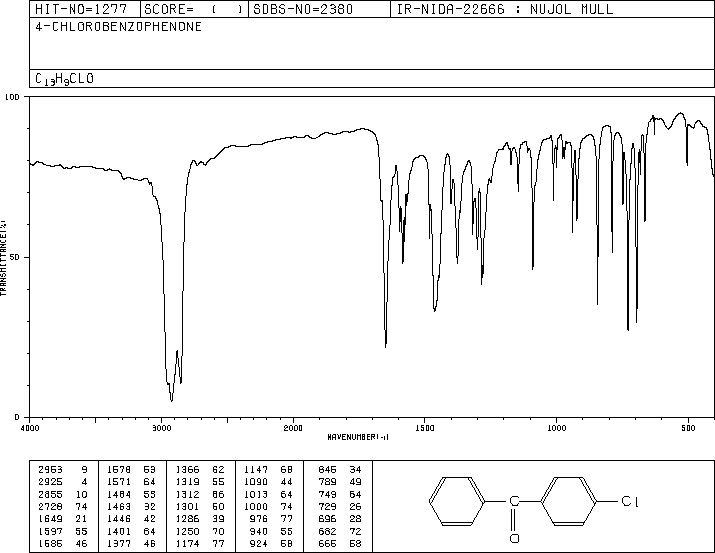Select the 2925 peak entry in the table
The width and height of the screenshot is (715, 553).
coord(63,482)
